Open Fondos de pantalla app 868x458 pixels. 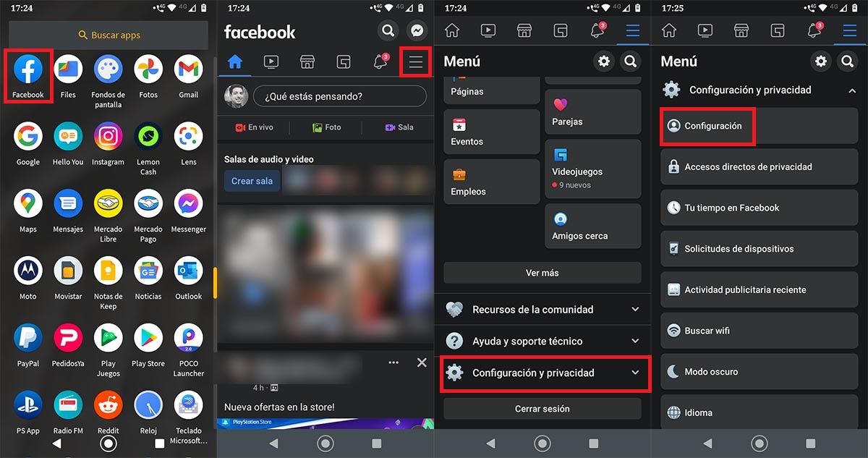click(108, 69)
